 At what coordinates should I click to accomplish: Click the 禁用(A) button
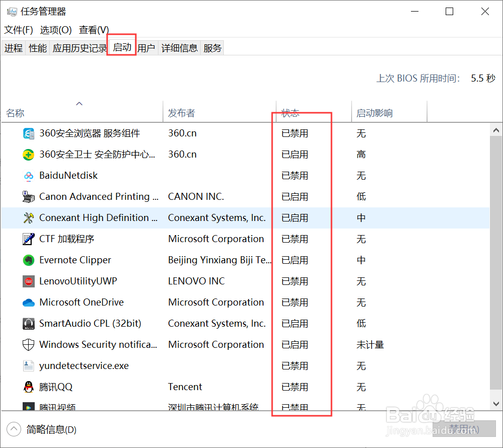tap(464, 429)
